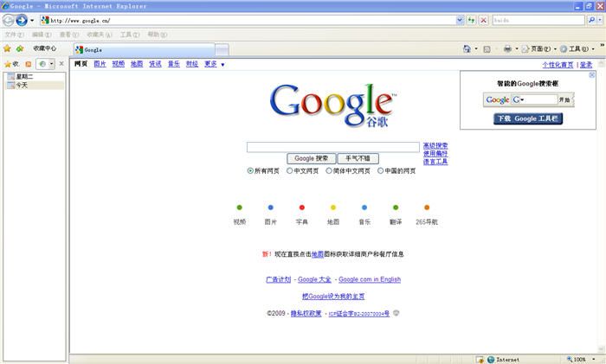Click the orange dot icon above 265导航
Viewport: 606px width, 364px height.
click(427, 208)
